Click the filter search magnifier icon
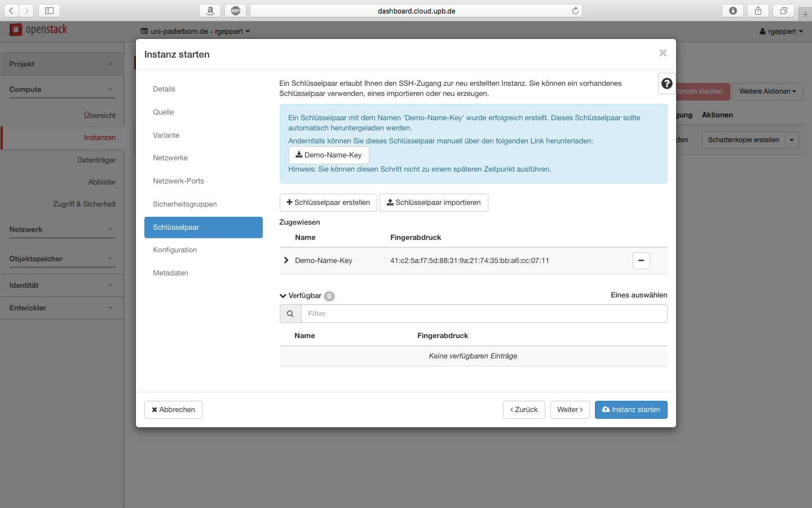Screen dimensions: 812x508 coord(290,314)
